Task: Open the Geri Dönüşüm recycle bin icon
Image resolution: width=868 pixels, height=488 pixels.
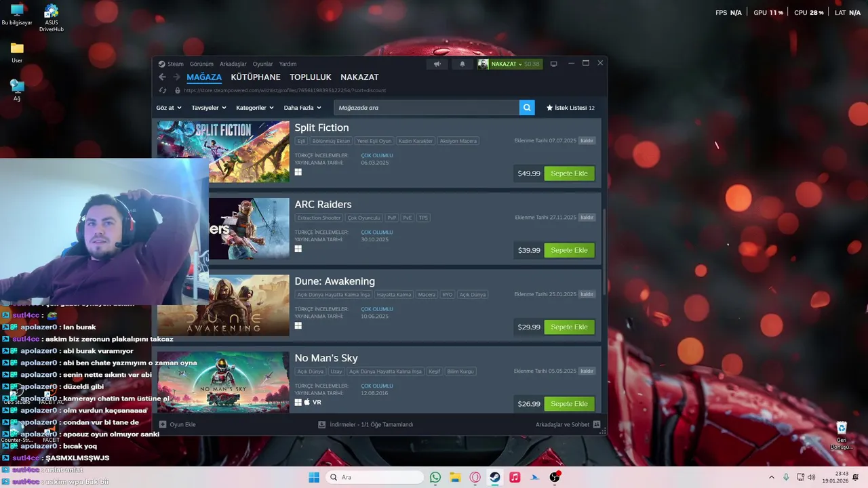Action: (x=842, y=436)
